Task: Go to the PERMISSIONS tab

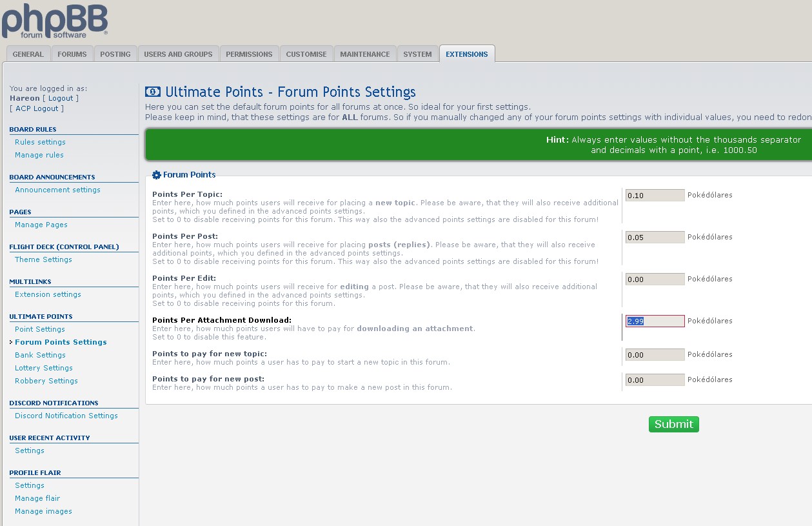Action: point(250,54)
